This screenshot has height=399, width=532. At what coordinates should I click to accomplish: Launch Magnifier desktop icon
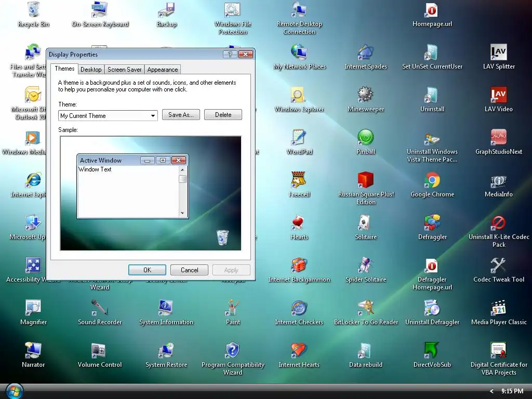(x=33, y=308)
